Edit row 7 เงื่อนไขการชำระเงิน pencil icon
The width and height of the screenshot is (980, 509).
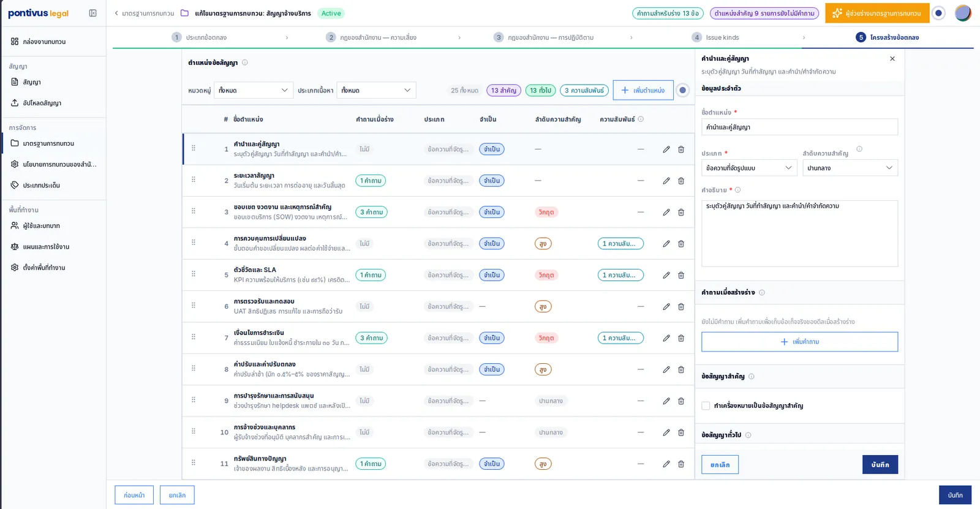tap(666, 338)
